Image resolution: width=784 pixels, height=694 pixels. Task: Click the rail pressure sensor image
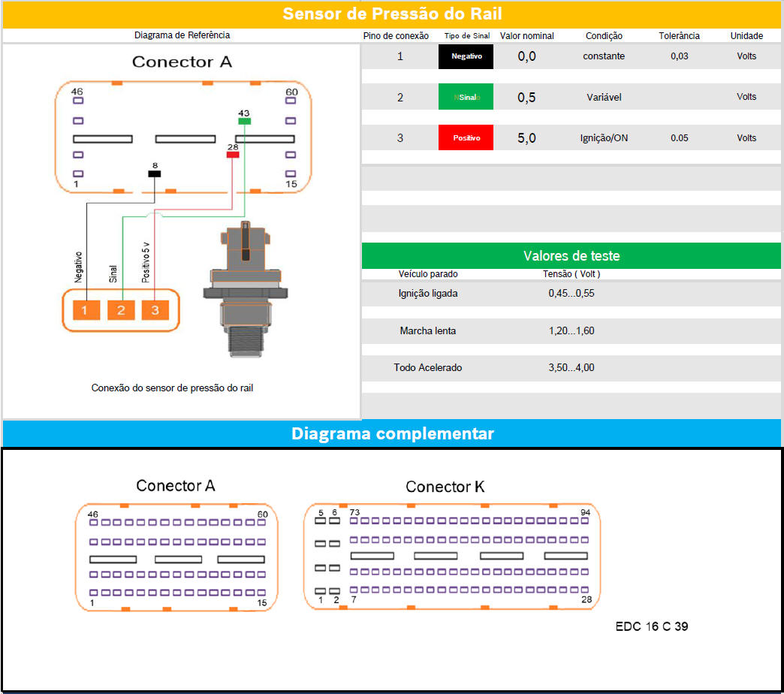tap(243, 289)
